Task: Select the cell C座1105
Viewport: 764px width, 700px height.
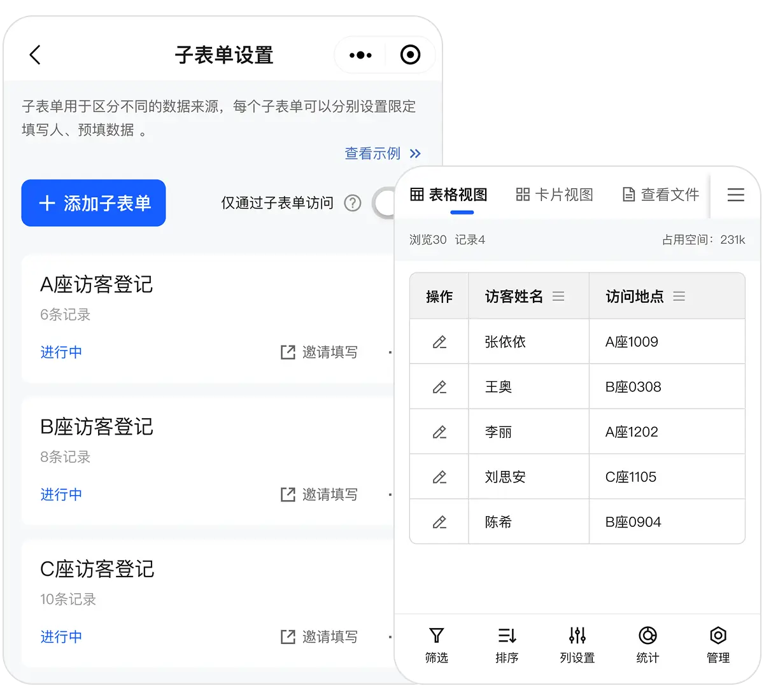Action: [x=667, y=477]
